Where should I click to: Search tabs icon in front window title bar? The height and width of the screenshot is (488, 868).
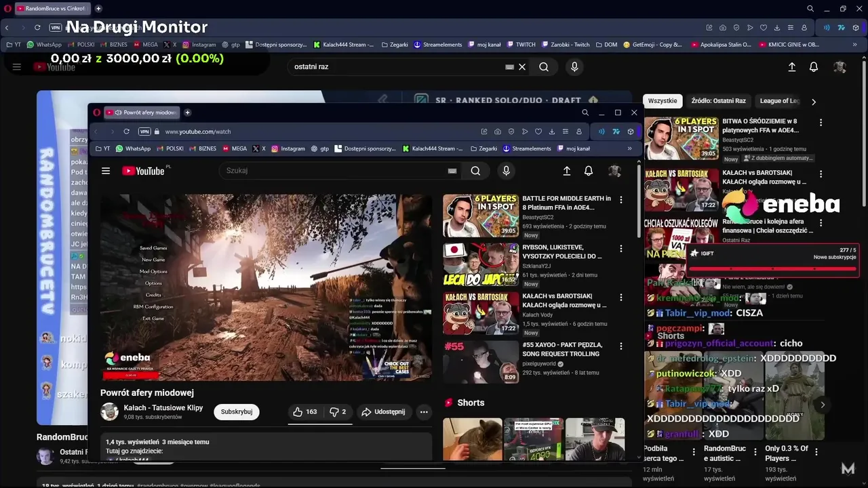point(585,113)
